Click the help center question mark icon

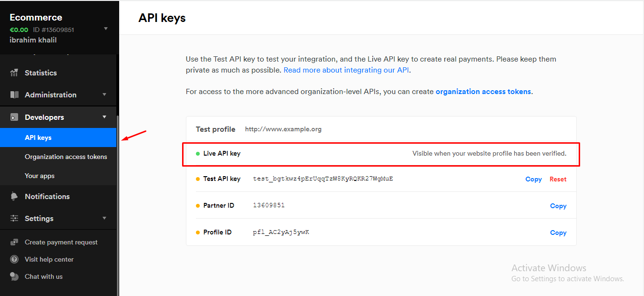[14, 260]
